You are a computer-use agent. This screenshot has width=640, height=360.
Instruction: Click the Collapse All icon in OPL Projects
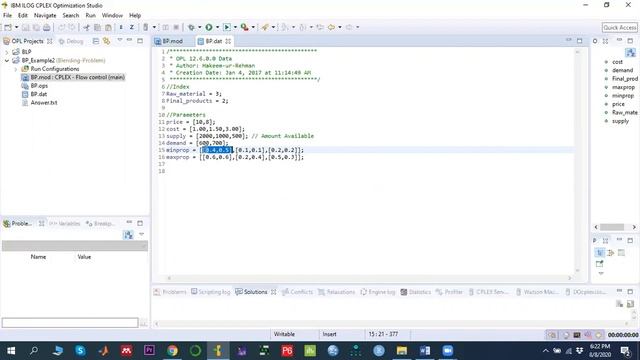pyautogui.click(x=96, y=41)
